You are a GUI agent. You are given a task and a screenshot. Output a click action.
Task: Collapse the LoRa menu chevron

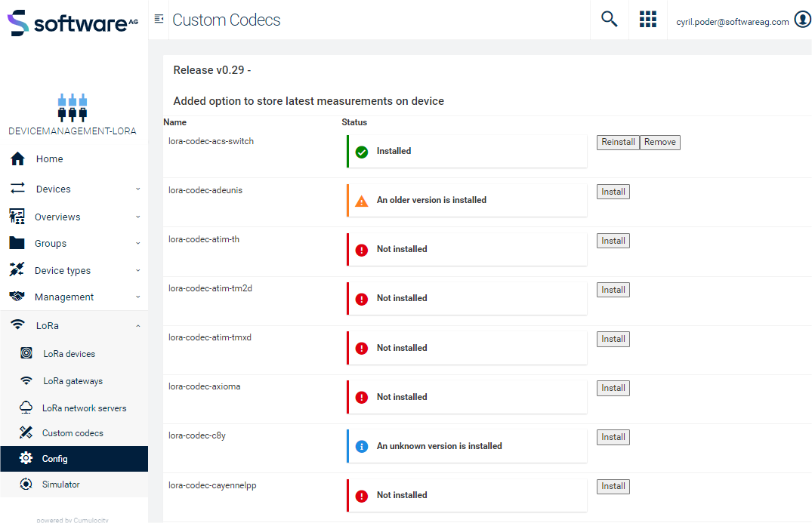pyautogui.click(x=137, y=326)
